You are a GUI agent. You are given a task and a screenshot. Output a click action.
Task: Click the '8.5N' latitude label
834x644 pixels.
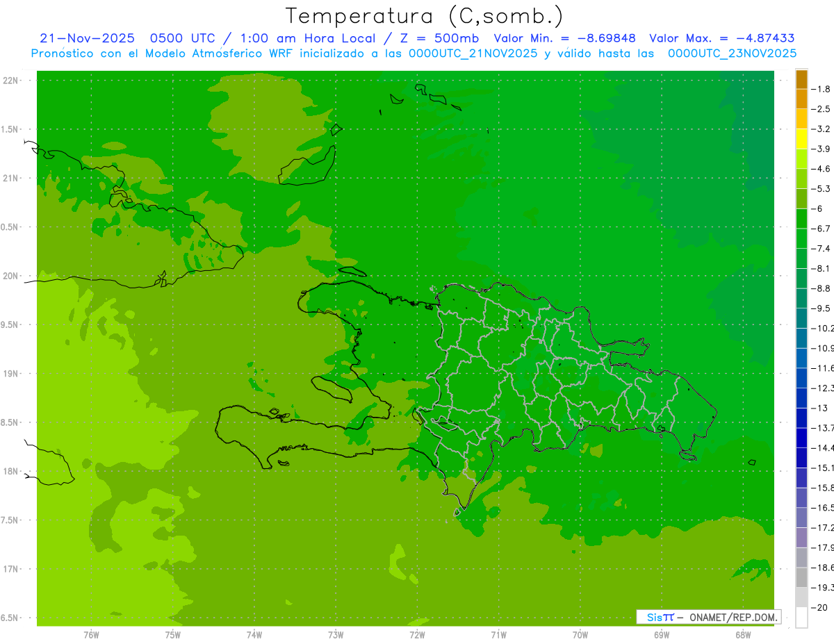pyautogui.click(x=10, y=422)
